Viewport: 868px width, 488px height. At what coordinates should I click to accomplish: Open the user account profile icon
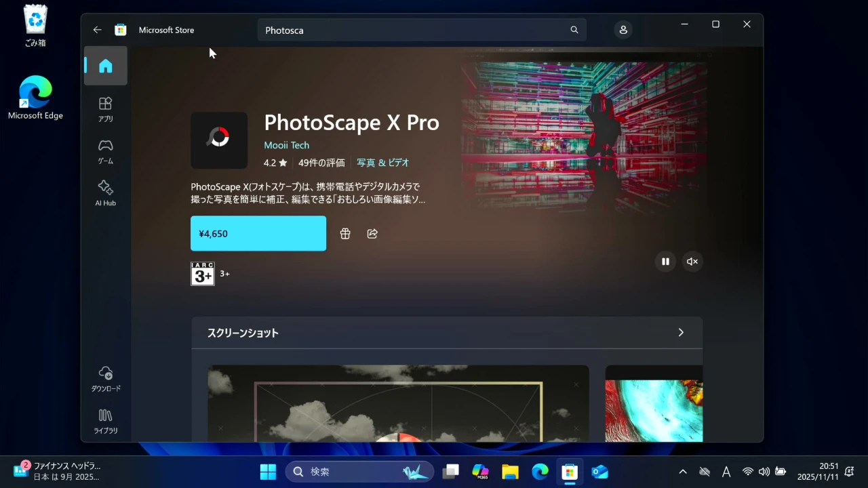(623, 30)
